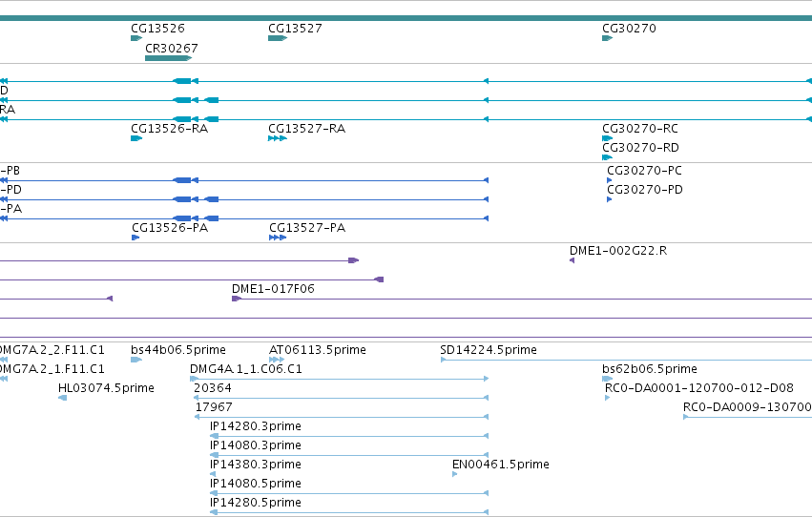Image resolution: width=812 pixels, height=517 pixels.
Task: Select the CG13526 gene label
Action: (157, 28)
